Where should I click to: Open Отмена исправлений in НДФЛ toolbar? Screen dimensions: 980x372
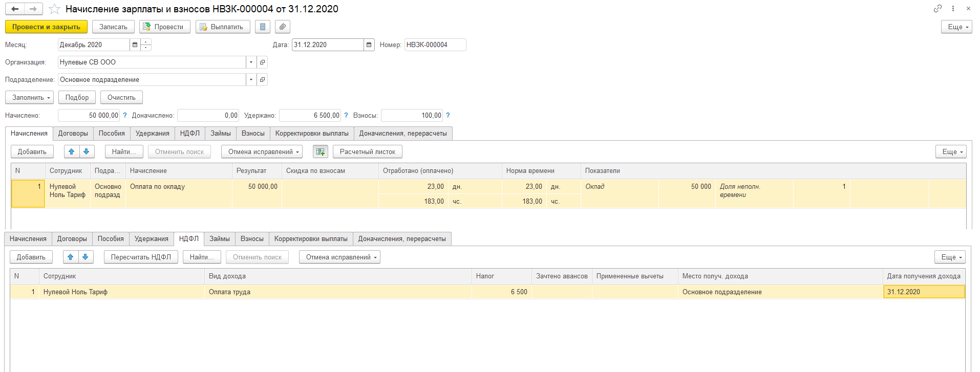point(339,257)
